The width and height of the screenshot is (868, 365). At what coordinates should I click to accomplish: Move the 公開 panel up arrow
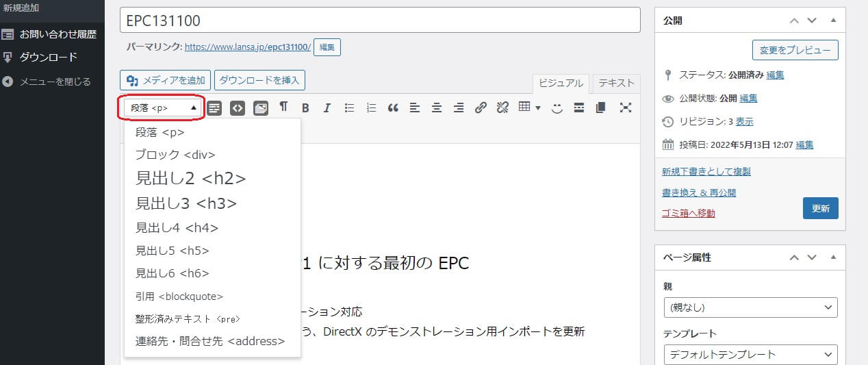pyautogui.click(x=794, y=21)
